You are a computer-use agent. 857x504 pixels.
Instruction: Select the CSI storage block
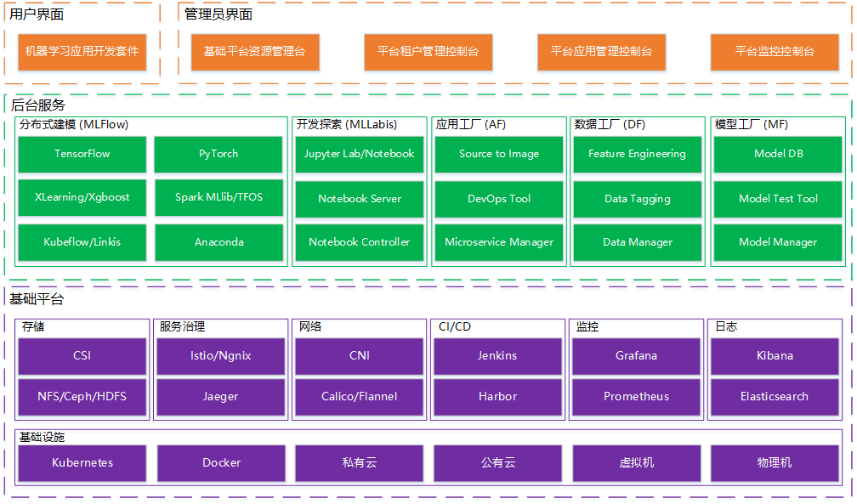pyautogui.click(x=82, y=356)
